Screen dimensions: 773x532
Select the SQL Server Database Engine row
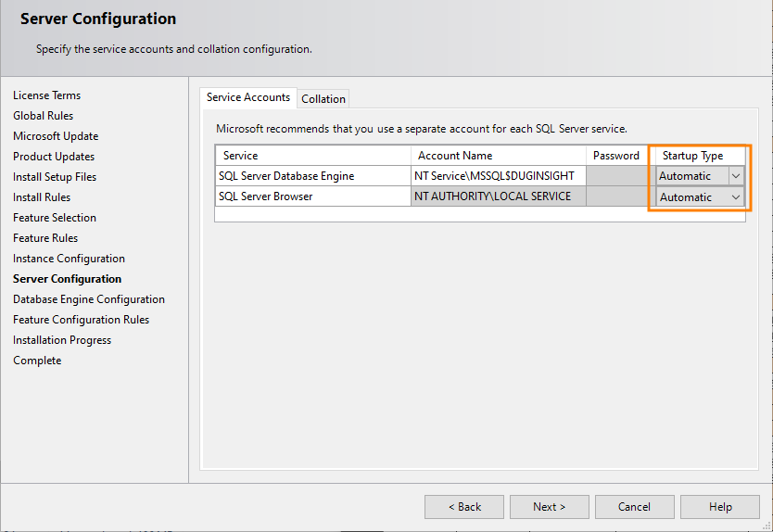pyautogui.click(x=312, y=176)
